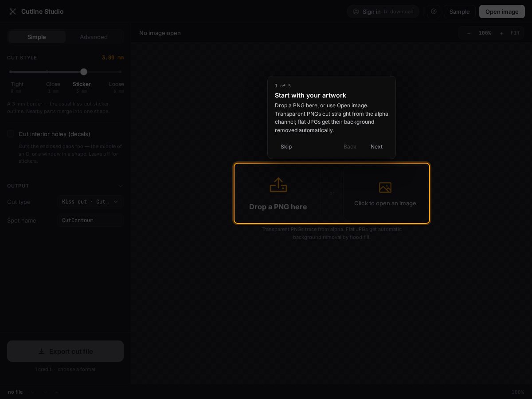The image size is (532, 399).
Task: Select the Loose cut style preset
Action: 117,87
